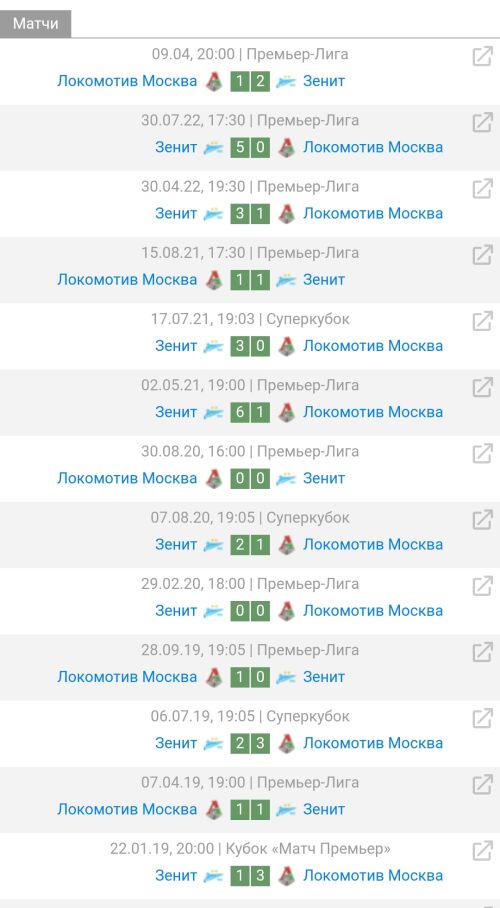Open external link for 09.04 match
This screenshot has height=908, width=500.
[x=482, y=56]
